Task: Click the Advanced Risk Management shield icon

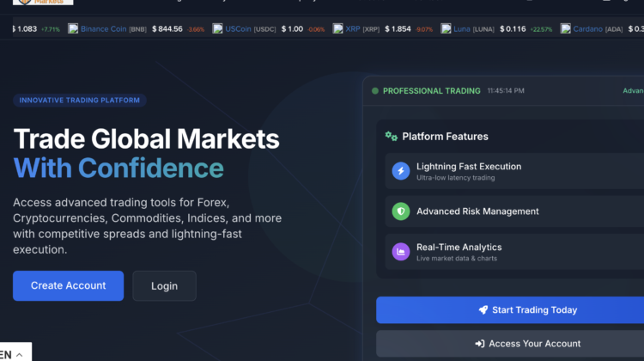Action: pyautogui.click(x=401, y=211)
